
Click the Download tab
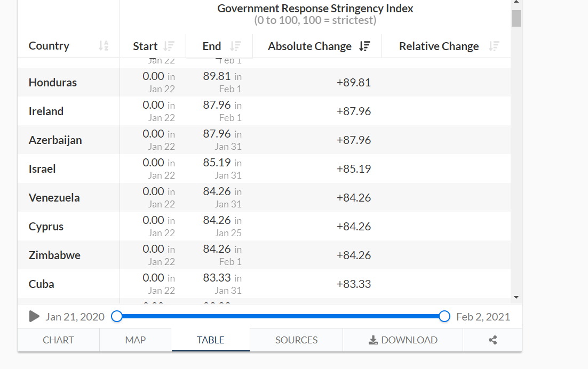[403, 340]
